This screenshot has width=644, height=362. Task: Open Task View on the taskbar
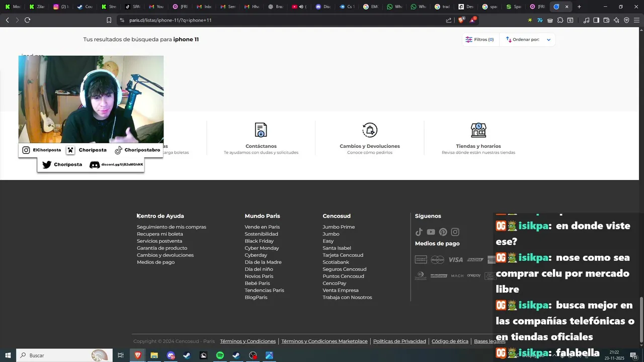coord(121,355)
